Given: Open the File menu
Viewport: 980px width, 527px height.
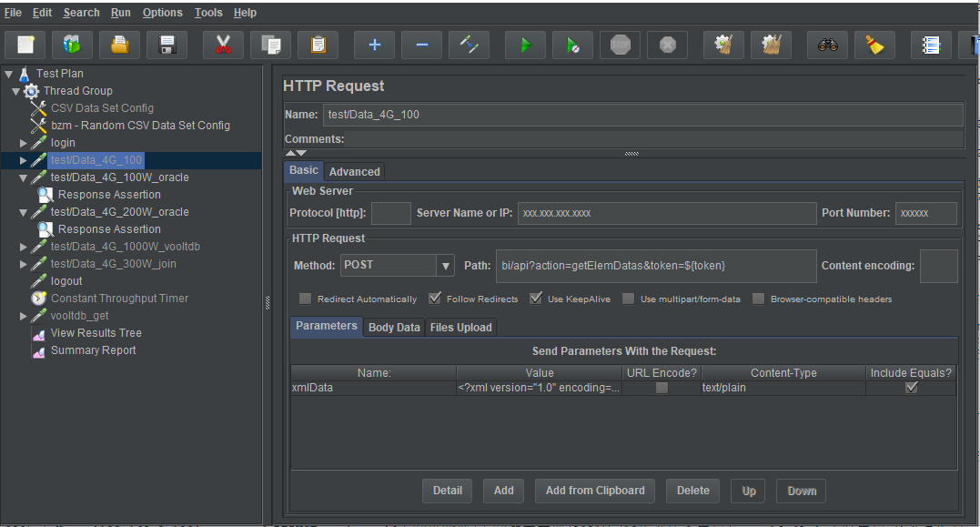Looking at the screenshot, I should click(13, 13).
